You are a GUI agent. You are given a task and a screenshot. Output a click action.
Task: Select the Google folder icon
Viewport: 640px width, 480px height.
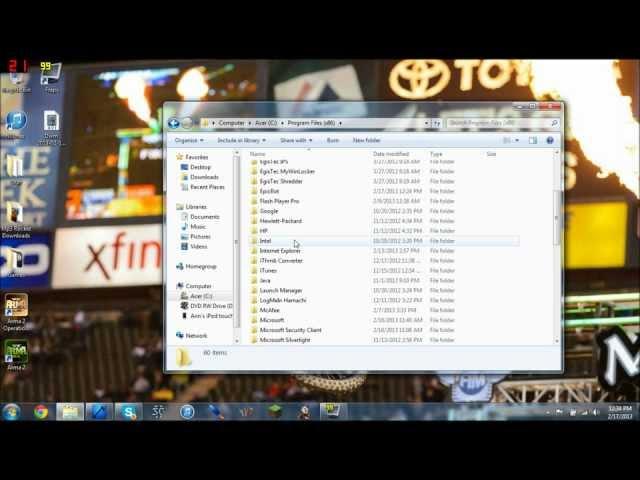(254, 211)
